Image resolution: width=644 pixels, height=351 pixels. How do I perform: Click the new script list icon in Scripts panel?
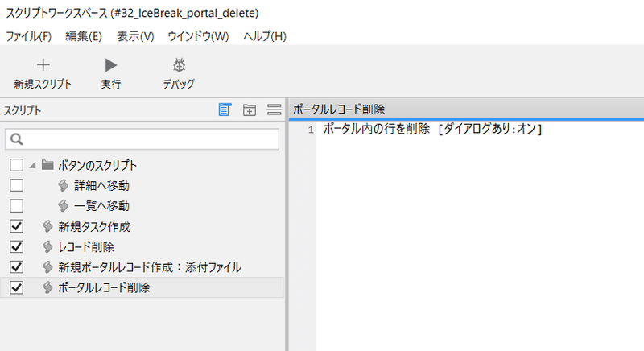225,109
